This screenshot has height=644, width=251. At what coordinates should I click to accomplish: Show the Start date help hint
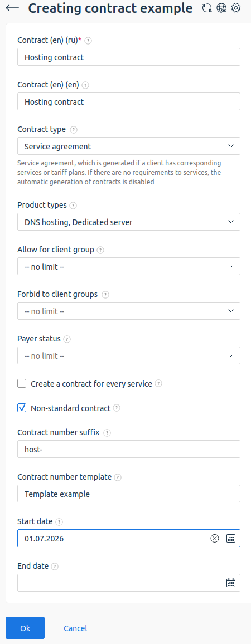59,521
